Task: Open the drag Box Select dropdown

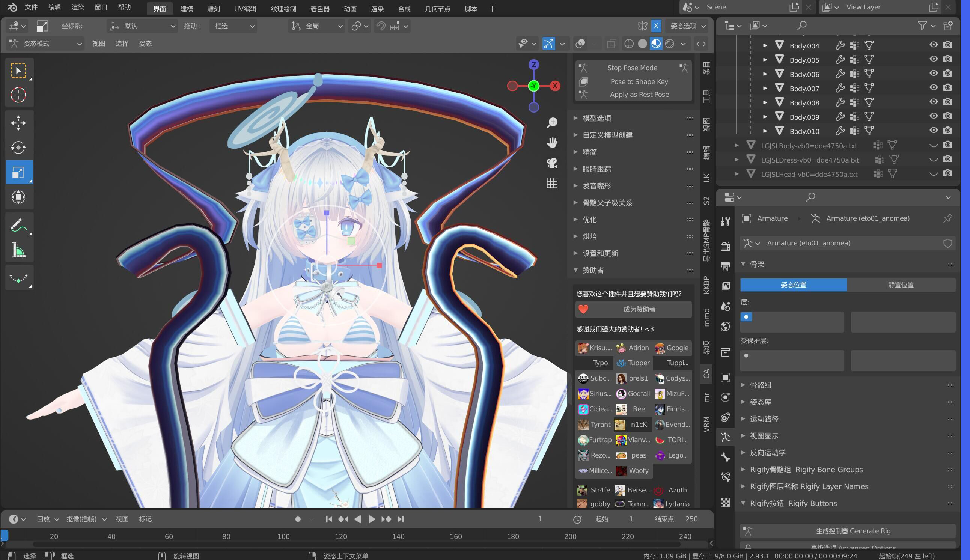Action: [233, 26]
